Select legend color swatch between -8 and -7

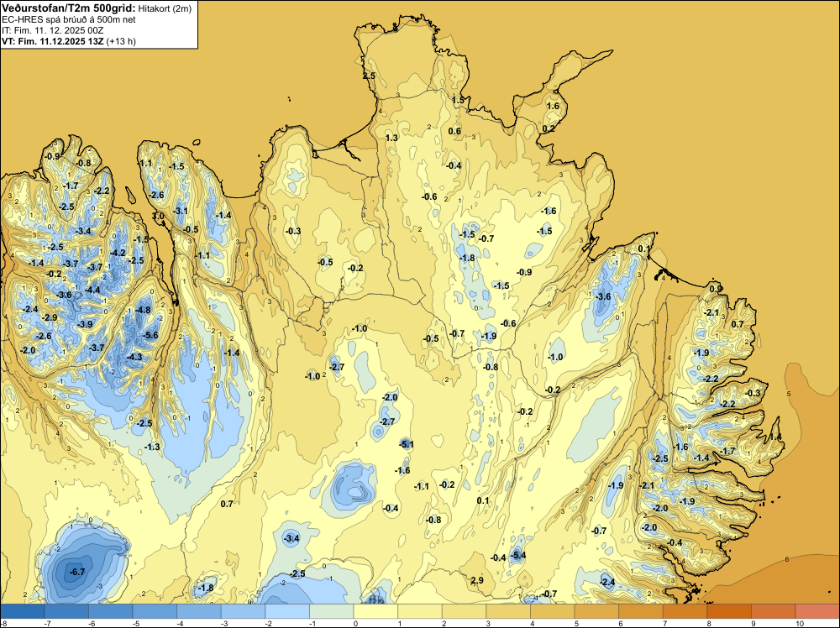(x=23, y=611)
